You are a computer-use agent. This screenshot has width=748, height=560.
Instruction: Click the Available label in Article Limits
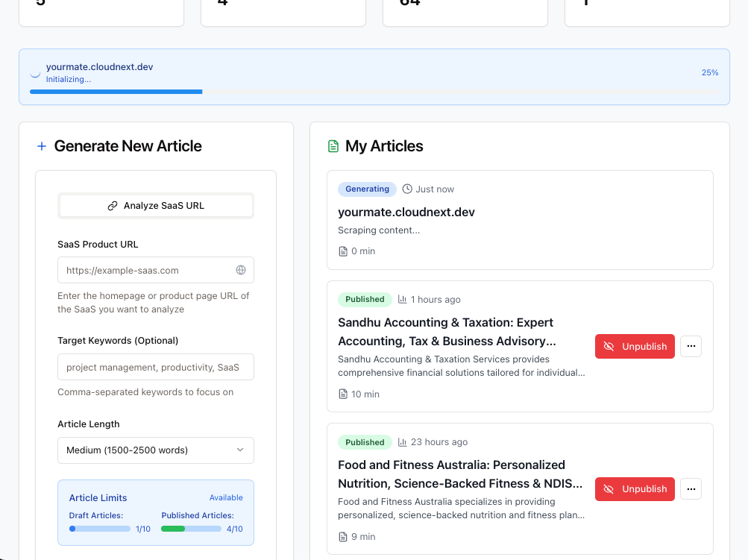226,497
